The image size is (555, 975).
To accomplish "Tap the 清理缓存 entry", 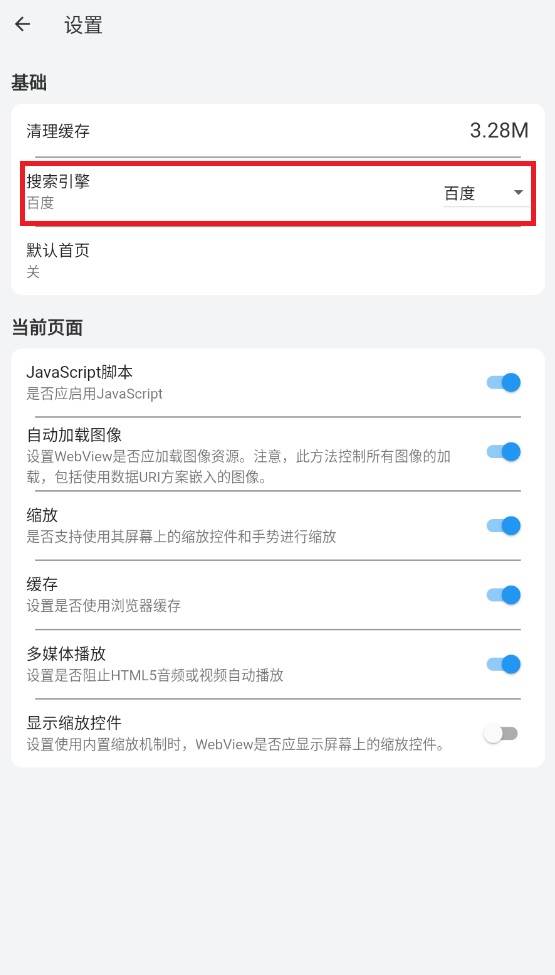I will pos(278,131).
